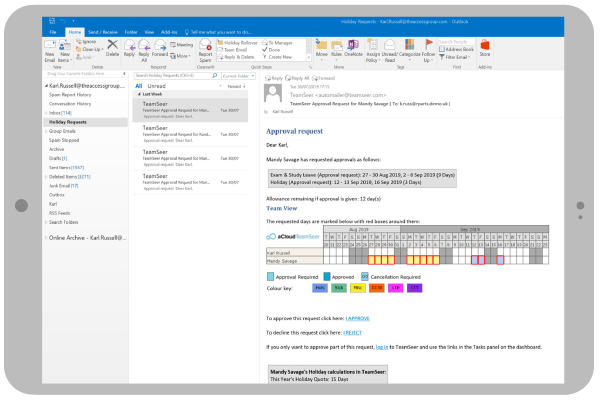Click the New Email button
The image size is (600, 400).
50,51
